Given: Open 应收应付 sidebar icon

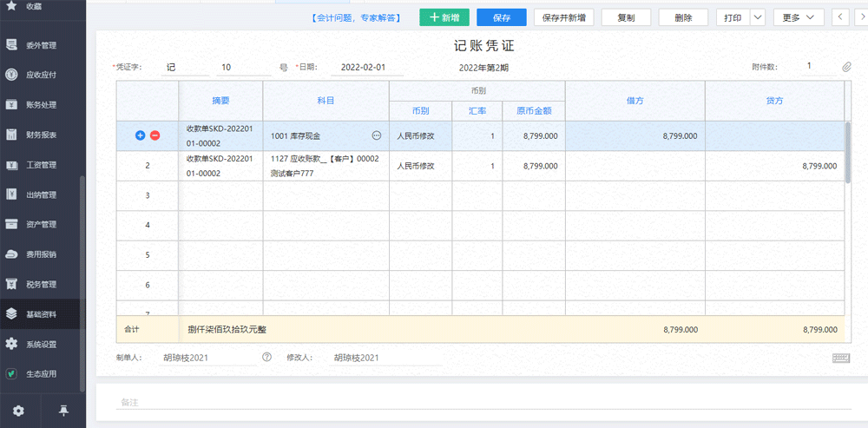Looking at the screenshot, I should click(11, 75).
